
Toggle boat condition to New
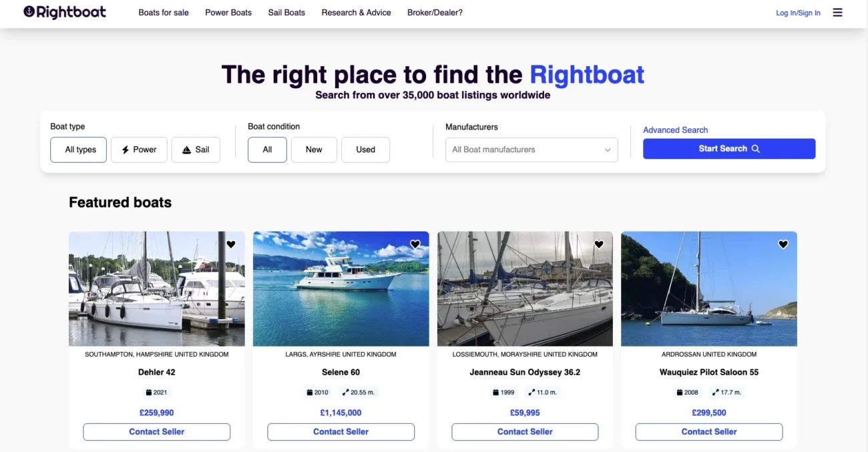314,150
